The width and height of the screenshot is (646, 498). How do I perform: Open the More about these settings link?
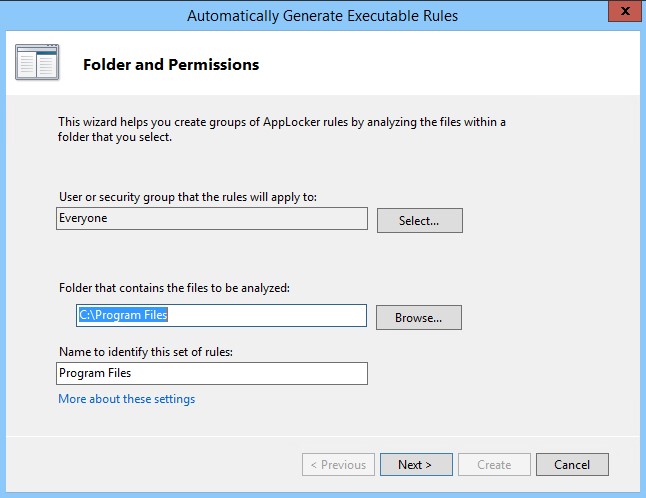[x=127, y=399]
